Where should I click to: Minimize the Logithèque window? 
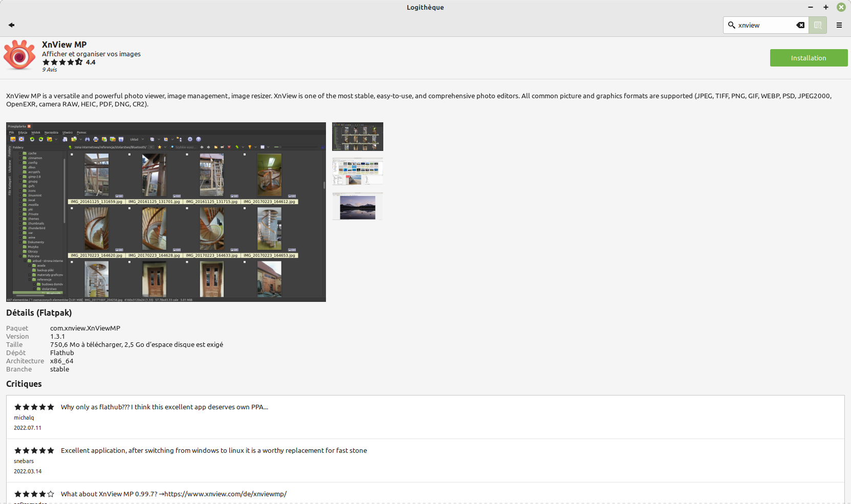click(811, 7)
